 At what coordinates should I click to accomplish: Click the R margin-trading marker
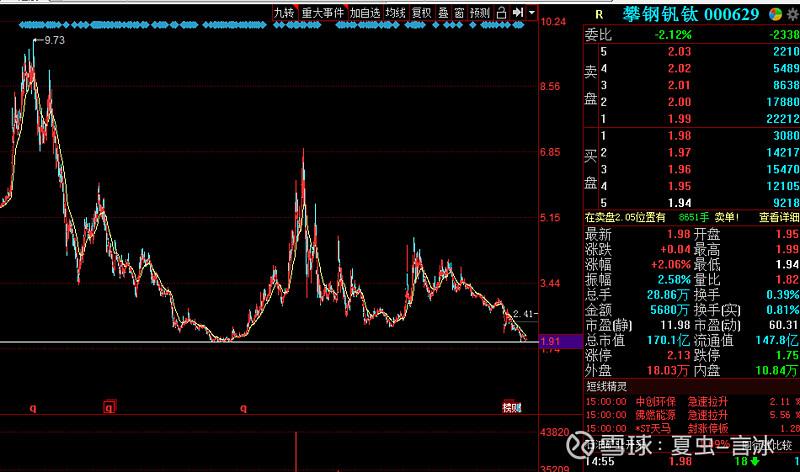pyautogui.click(x=599, y=15)
